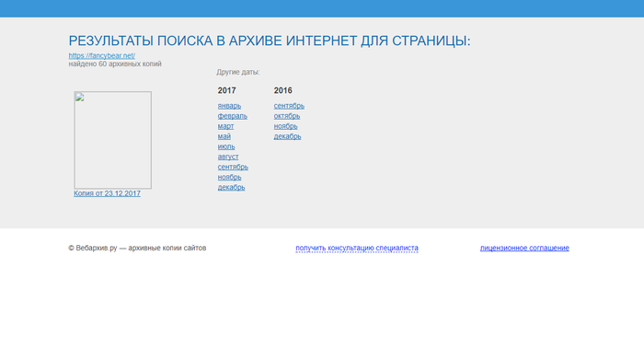Screen dimensions: 644x360
Task: Open март 2017 archive copies
Action: 225,126
